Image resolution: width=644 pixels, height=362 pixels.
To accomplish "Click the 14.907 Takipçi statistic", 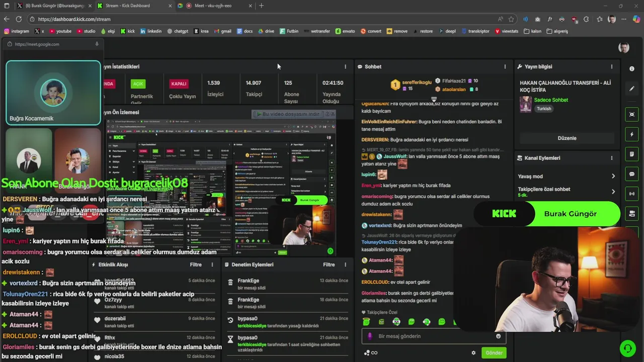I will (x=254, y=88).
